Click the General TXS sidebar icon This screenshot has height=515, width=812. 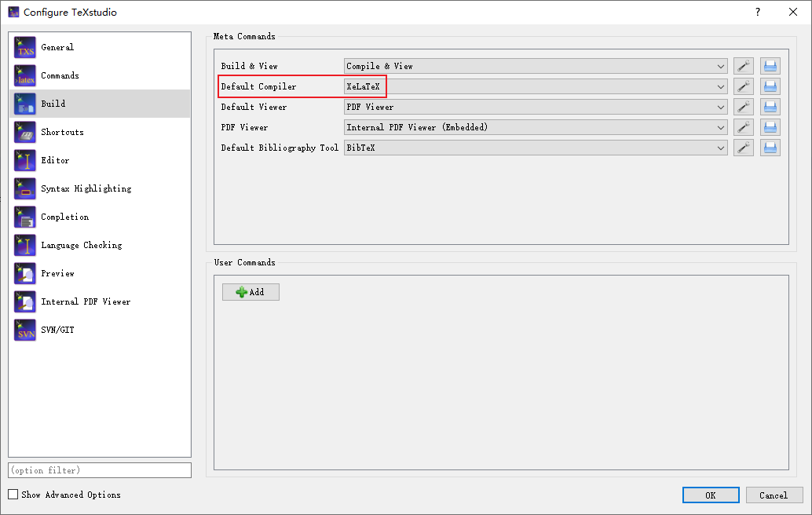(25, 47)
